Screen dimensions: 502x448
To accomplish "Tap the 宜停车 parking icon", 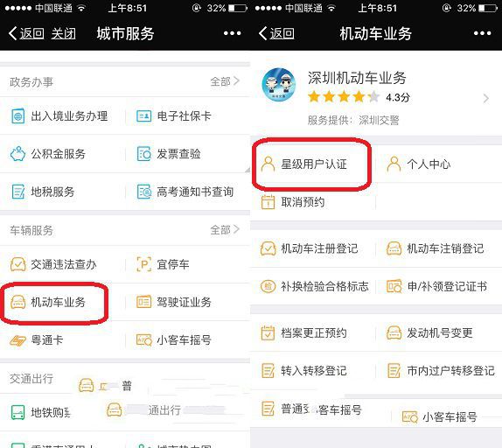I will pos(143,264).
